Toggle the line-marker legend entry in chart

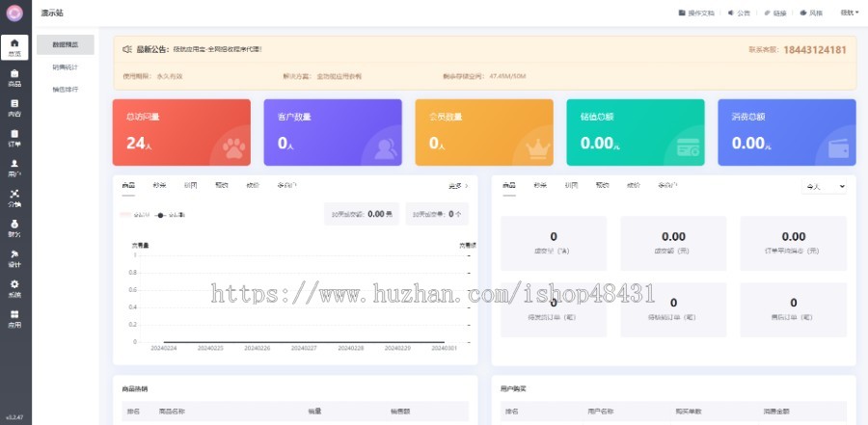(x=170, y=215)
